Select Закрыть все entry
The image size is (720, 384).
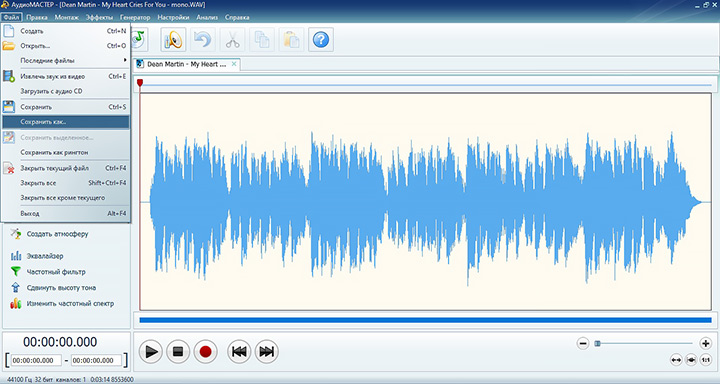[x=65, y=183]
